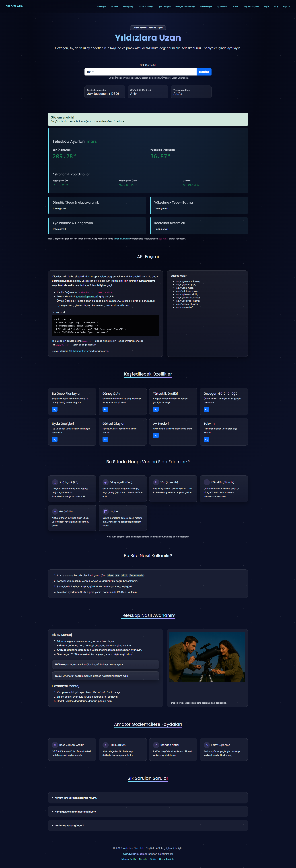
Task: Click the tugrulyildirim.com footer link
Action: 134,854
